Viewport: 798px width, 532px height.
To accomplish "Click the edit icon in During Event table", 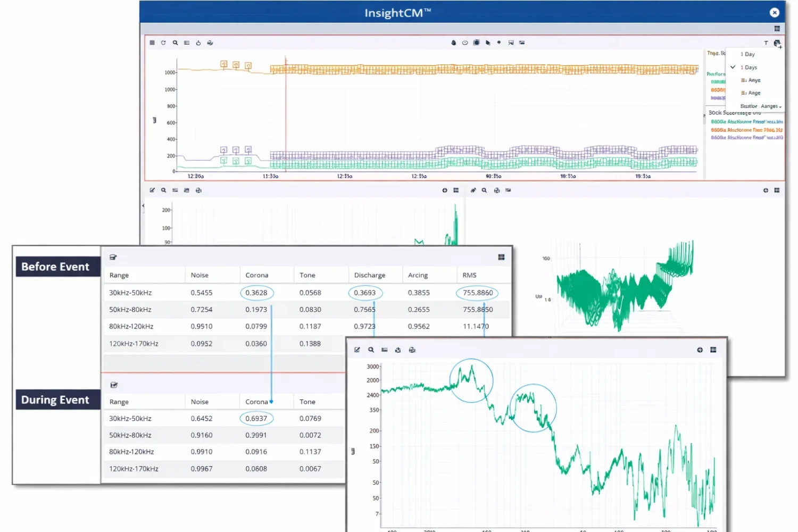I will 114,385.
